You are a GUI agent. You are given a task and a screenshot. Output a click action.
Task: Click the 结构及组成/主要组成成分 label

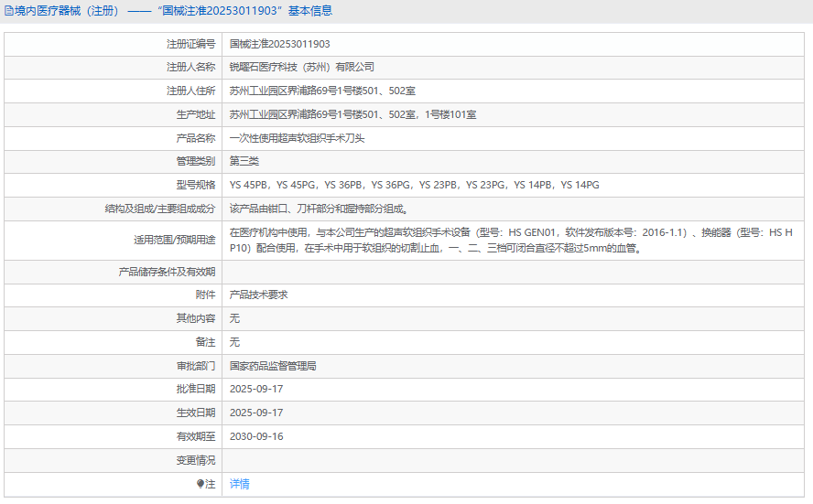(x=160, y=209)
